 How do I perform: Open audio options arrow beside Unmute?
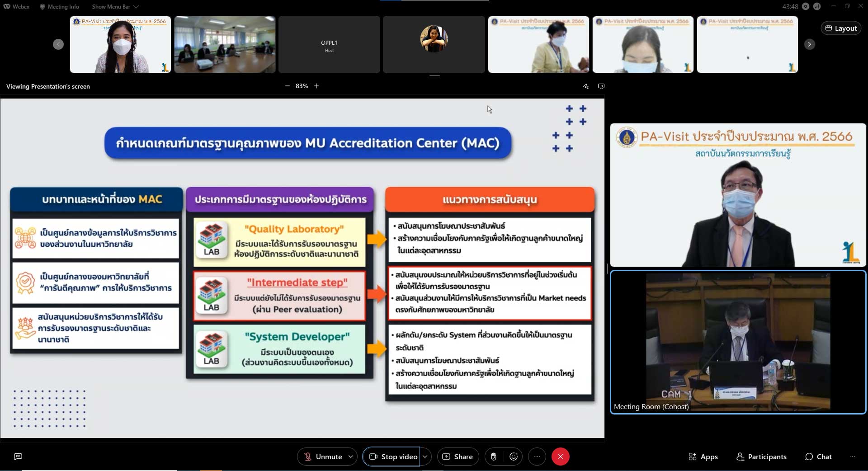[x=351, y=457]
